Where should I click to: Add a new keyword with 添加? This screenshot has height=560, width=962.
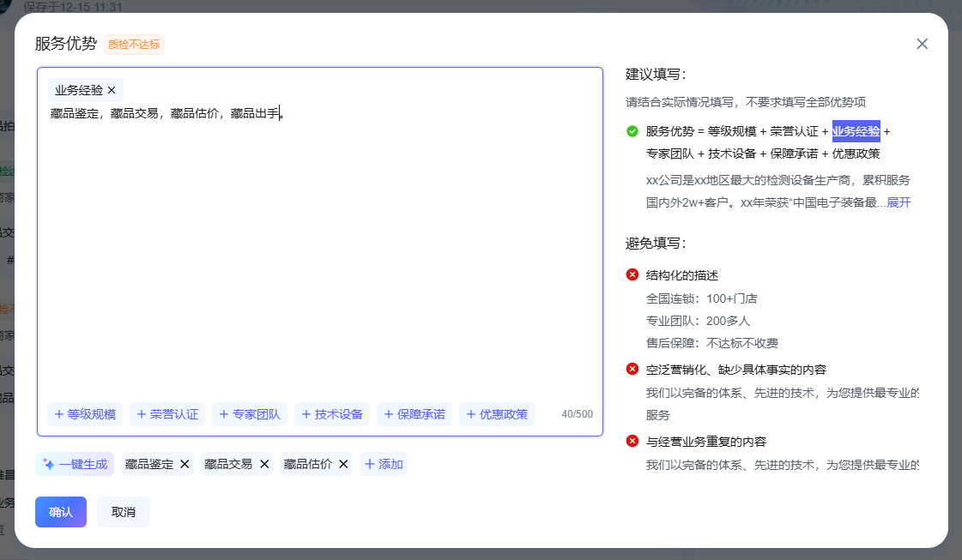click(x=383, y=464)
